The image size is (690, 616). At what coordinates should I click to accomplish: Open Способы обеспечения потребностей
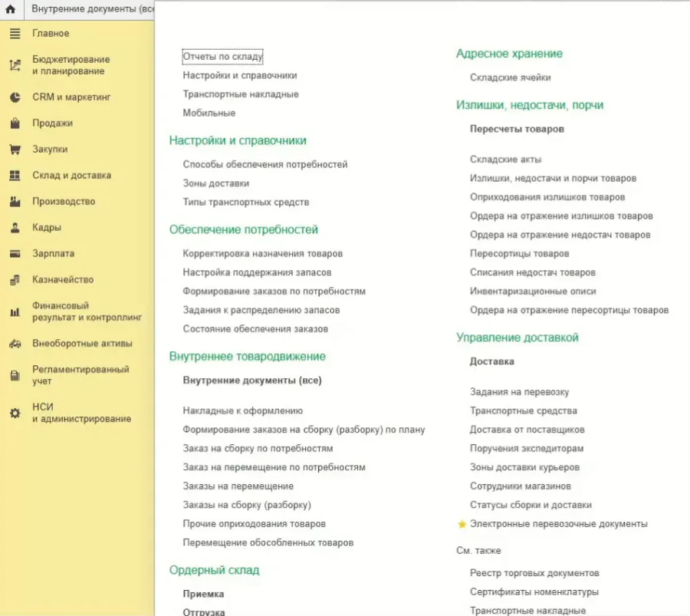(x=265, y=164)
